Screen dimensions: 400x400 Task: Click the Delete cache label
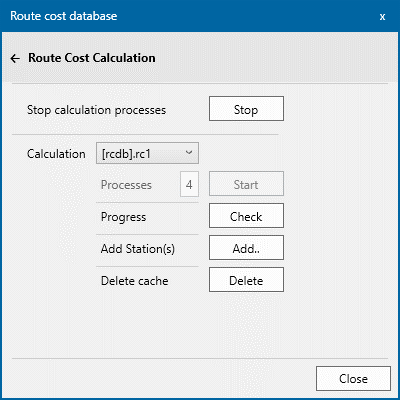[134, 281]
